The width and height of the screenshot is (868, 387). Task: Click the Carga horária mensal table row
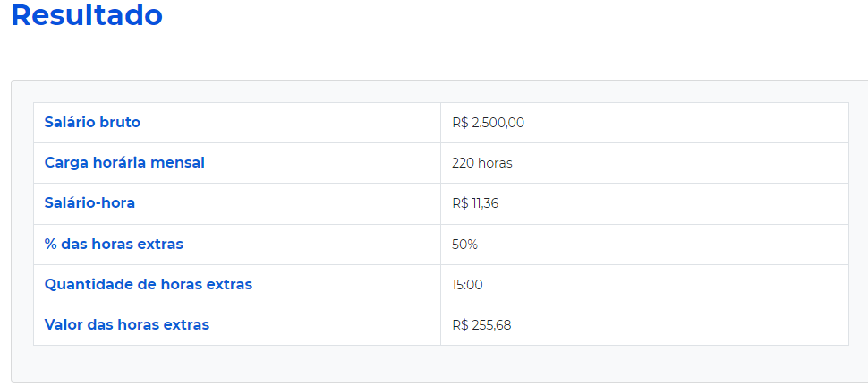[440, 163]
